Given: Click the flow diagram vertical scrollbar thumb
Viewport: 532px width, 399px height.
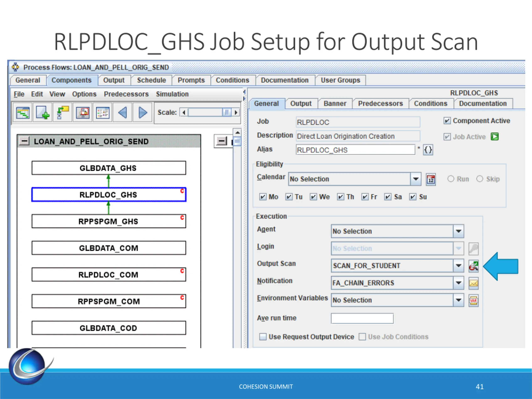Looking at the screenshot, I should pos(237,141).
